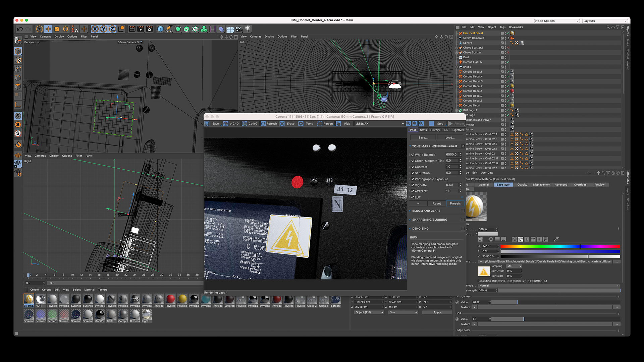Click the Floor/grid plane icon

[230, 29]
